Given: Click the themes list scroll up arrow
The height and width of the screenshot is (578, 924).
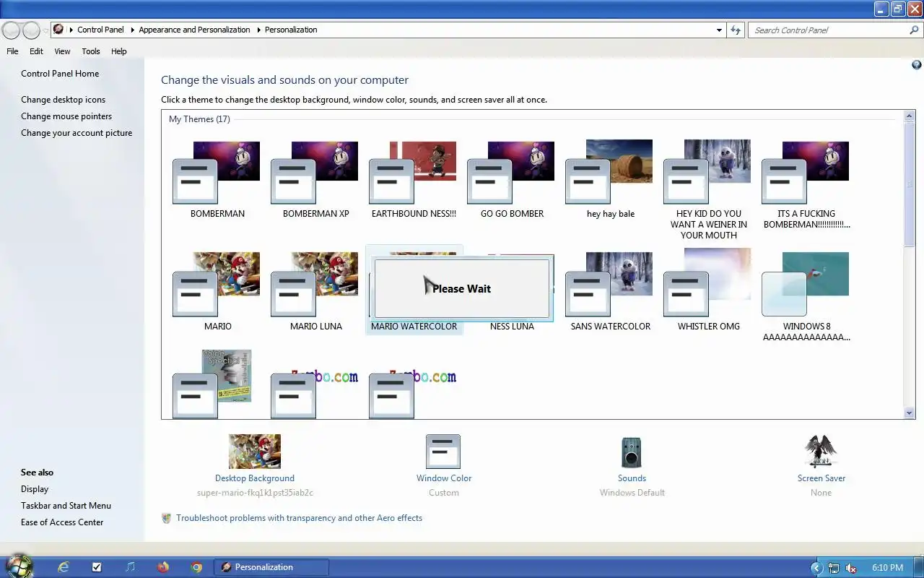Looking at the screenshot, I should coord(910,116).
